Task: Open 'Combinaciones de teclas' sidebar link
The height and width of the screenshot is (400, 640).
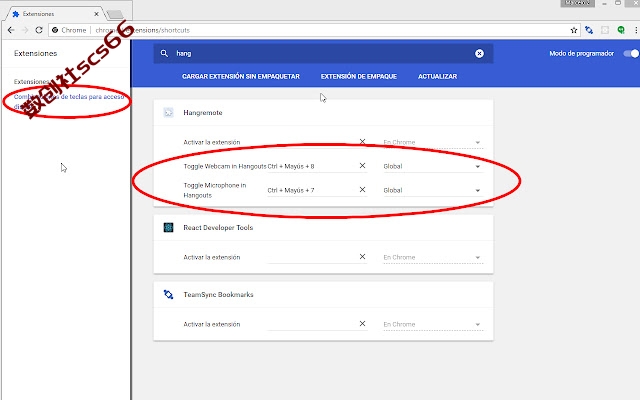Action: 69,102
